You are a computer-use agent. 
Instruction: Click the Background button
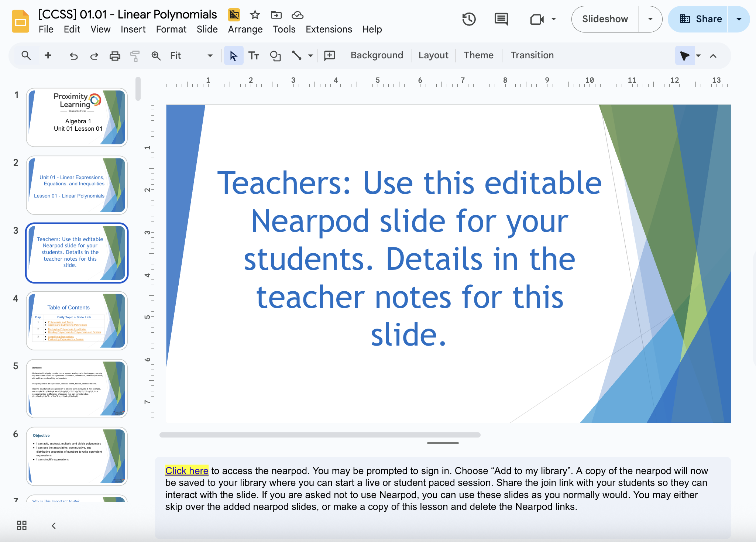pyautogui.click(x=377, y=55)
